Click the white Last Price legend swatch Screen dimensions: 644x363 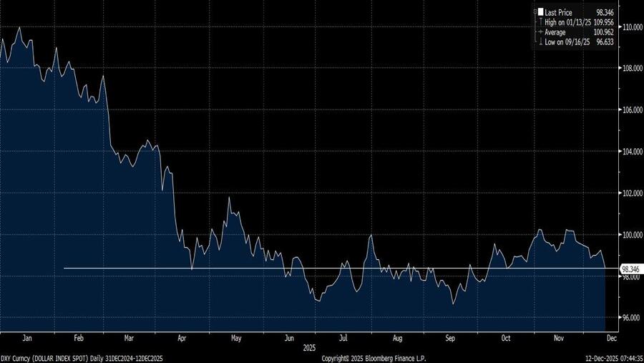[x=541, y=13]
